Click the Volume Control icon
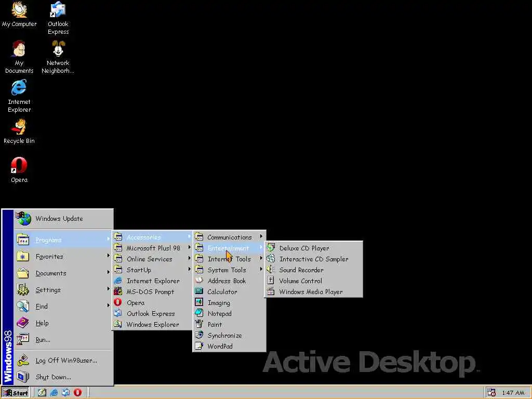Viewport: 532px width, 399px height. coord(271,281)
